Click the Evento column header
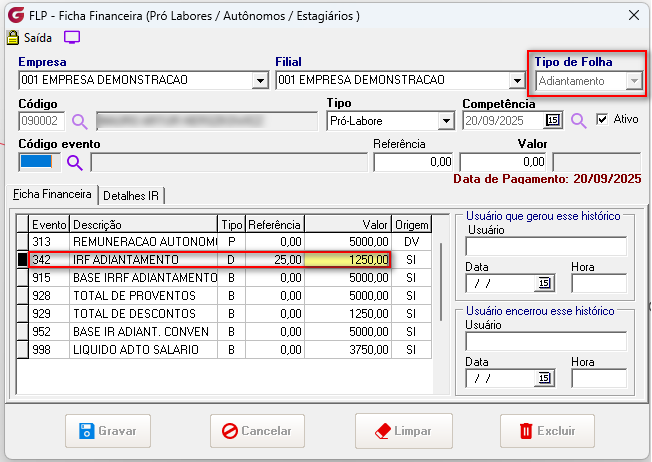The image size is (652, 462). coord(49,225)
